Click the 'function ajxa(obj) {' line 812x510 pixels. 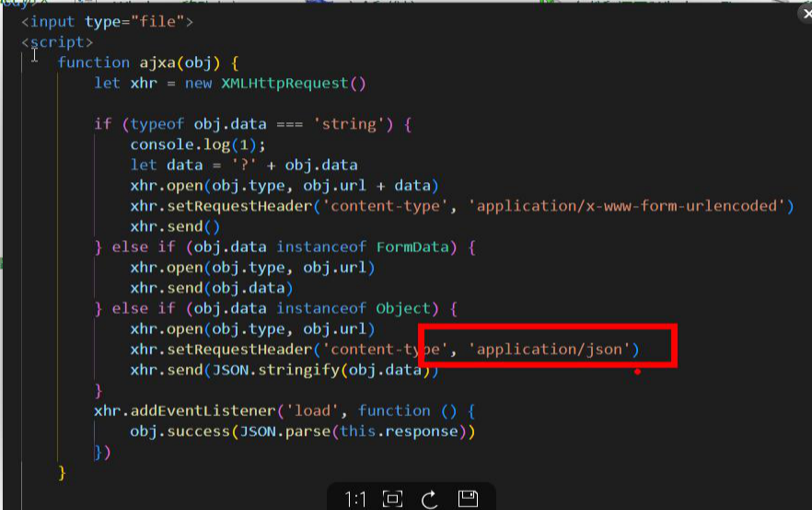pyautogui.click(x=148, y=63)
